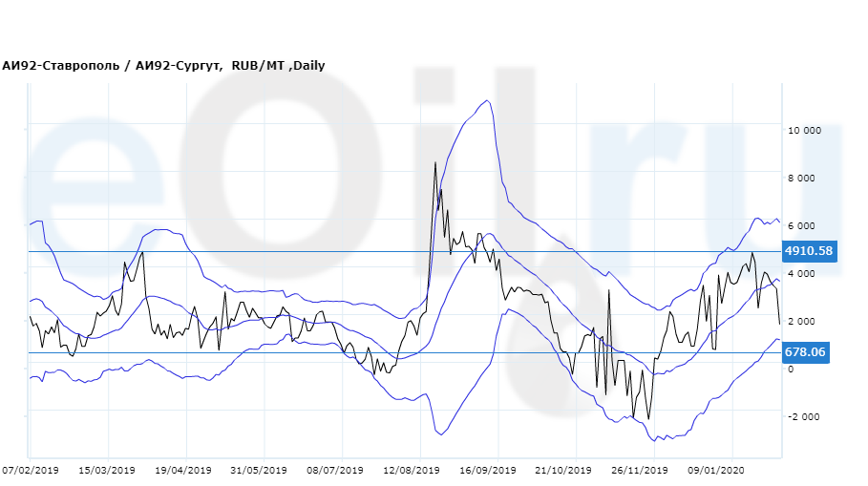Click the highest peak of the black price line

click(x=435, y=163)
